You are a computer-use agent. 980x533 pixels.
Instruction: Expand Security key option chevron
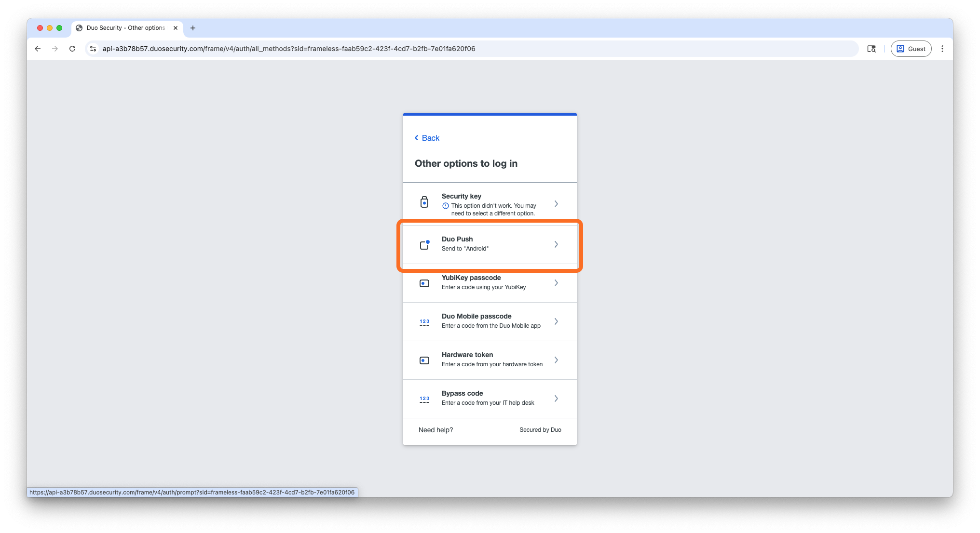tap(556, 204)
